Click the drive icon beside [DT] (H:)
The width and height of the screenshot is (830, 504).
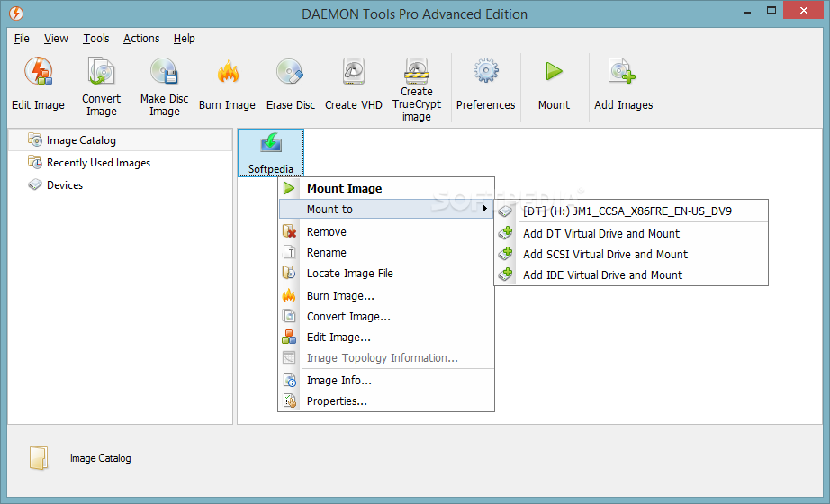[x=506, y=211]
